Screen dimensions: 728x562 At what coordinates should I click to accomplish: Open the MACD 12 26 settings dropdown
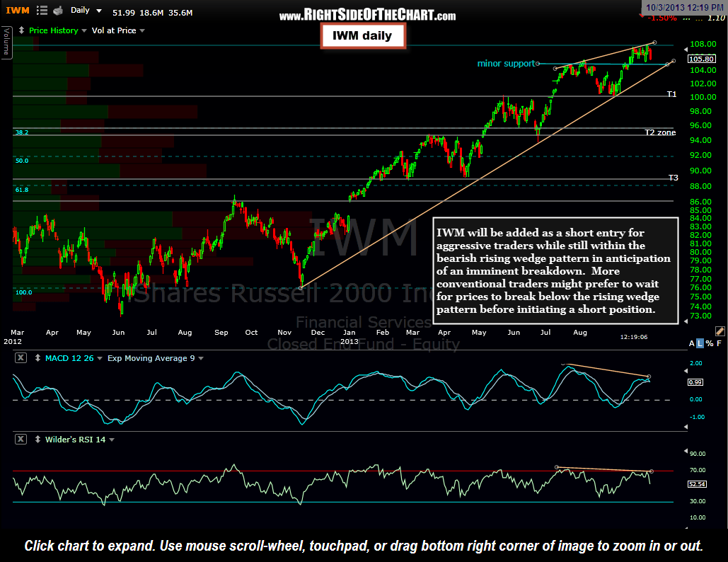(99, 359)
